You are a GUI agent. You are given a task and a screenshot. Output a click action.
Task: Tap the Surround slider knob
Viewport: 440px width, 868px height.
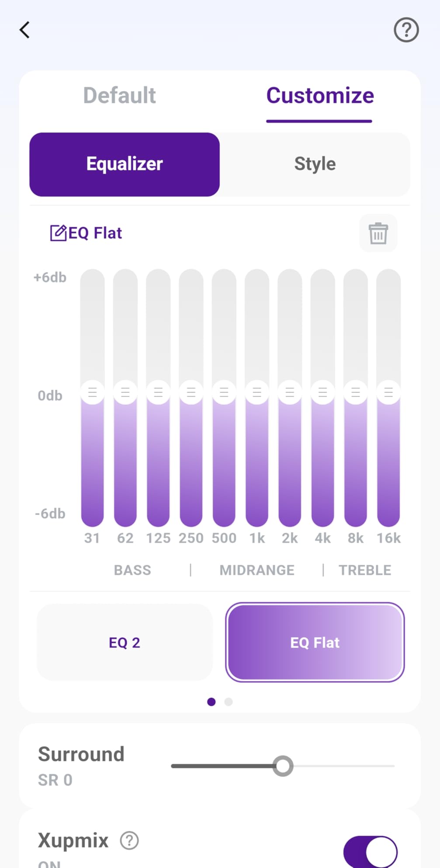pyautogui.click(x=283, y=766)
